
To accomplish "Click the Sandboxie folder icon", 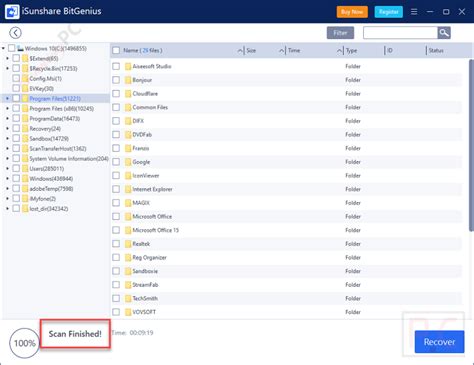I will pos(128,271).
